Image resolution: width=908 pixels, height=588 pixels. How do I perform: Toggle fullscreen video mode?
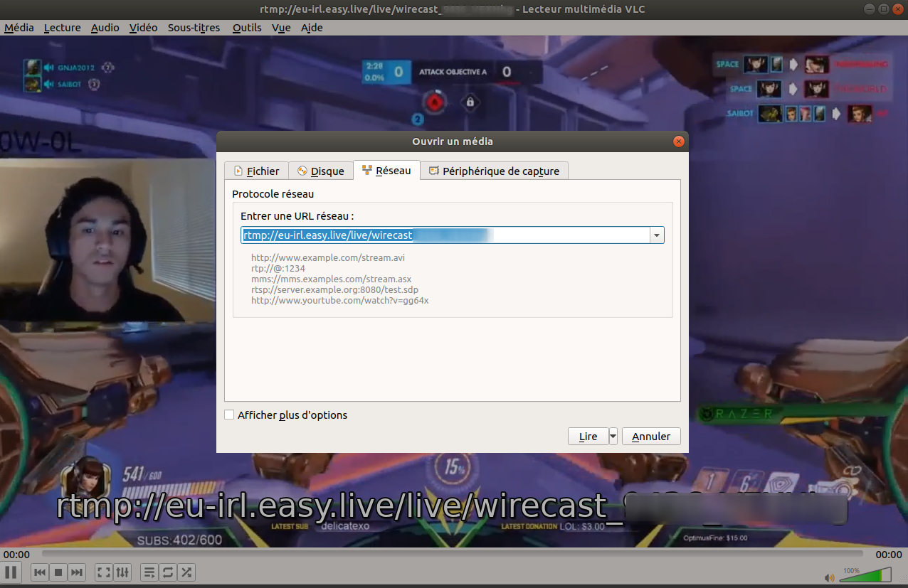(104, 572)
